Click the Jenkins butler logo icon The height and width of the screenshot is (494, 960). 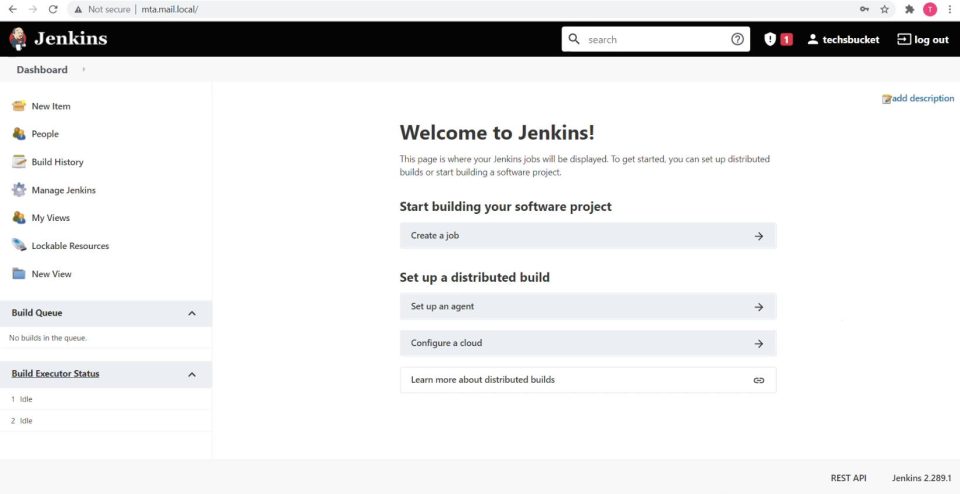[18, 39]
